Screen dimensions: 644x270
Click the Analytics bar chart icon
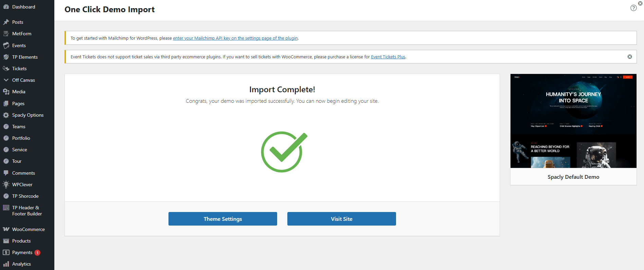tap(6, 264)
